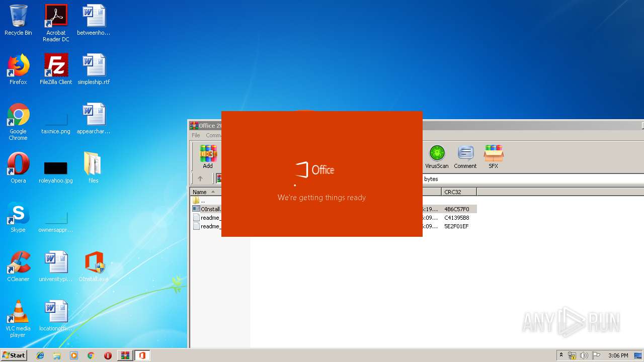Select the CCleaner desktop shortcut

tap(18, 266)
